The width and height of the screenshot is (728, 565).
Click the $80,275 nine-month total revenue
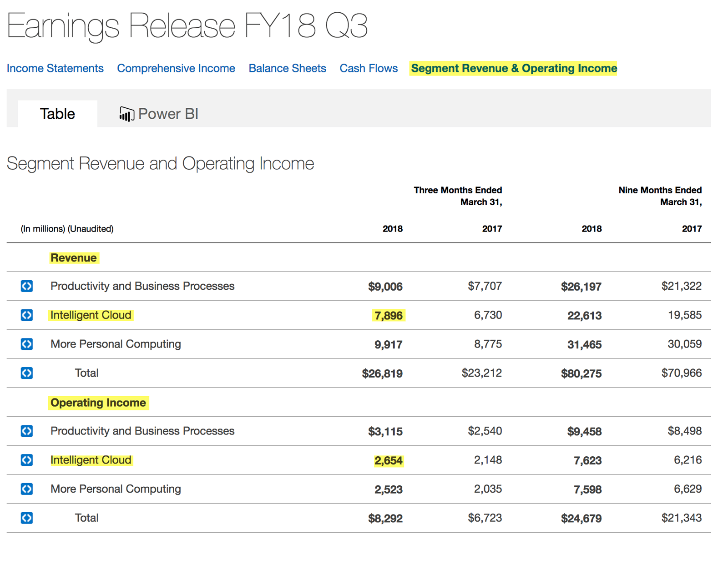pos(581,373)
